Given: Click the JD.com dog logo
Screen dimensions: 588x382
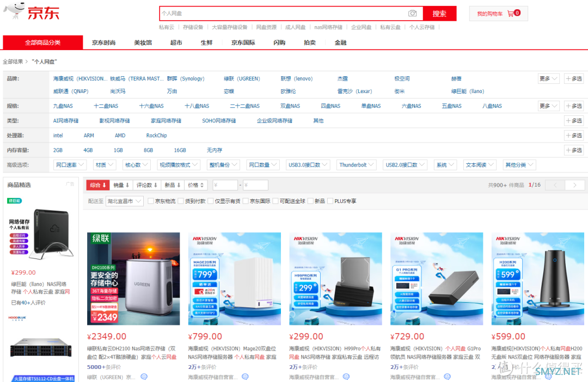Looking at the screenshot, I should 14,10.
